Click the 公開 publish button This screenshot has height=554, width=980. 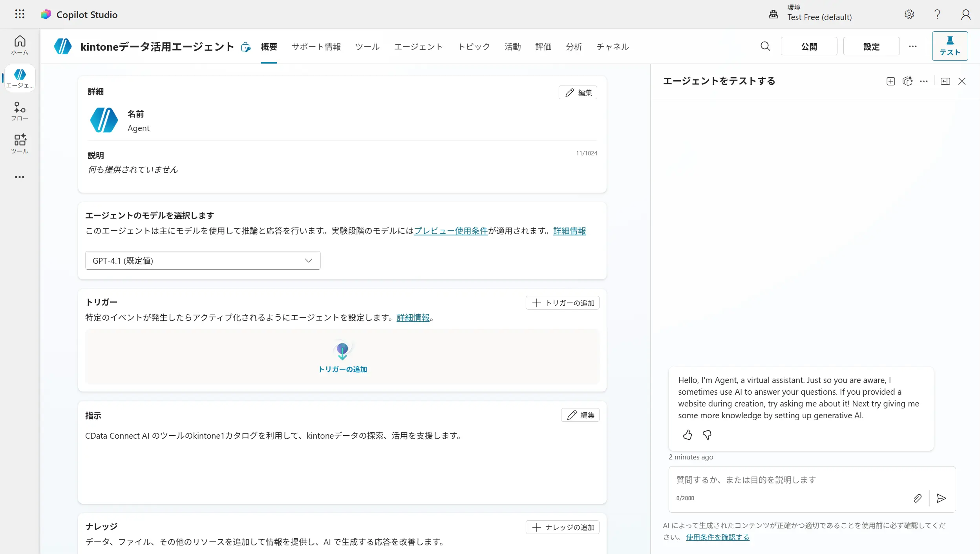tap(809, 46)
